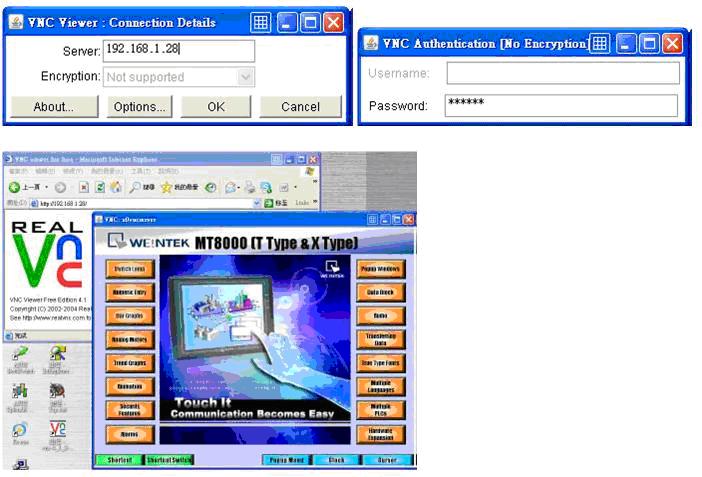Click the Cancel button in Connection Details
This screenshot has width=702, height=477.
[300, 107]
